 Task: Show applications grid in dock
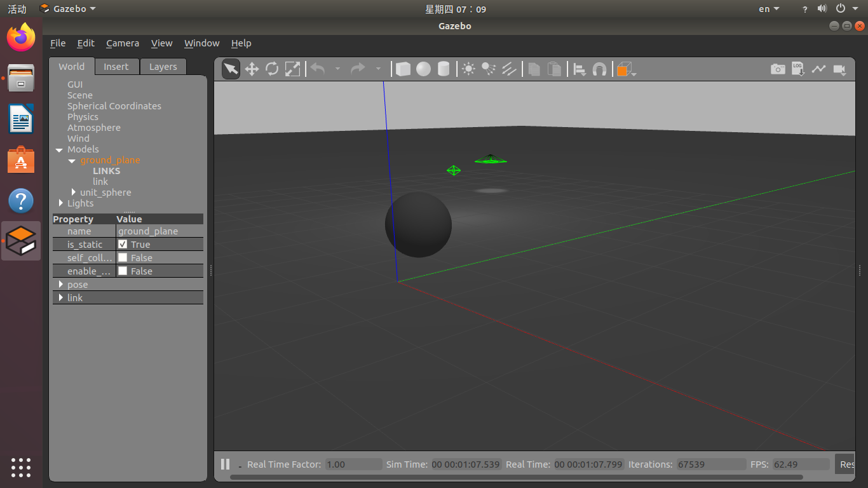point(21,467)
